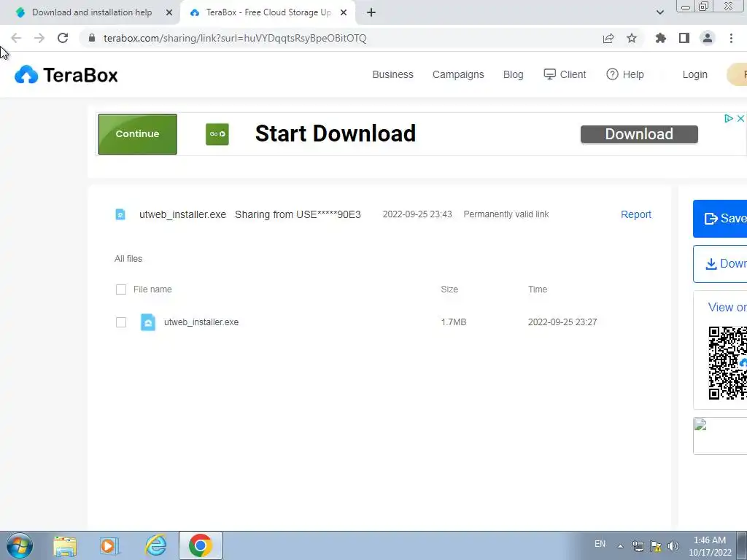Open the Campaigns menu item
This screenshot has height=560, width=747.
coord(458,75)
